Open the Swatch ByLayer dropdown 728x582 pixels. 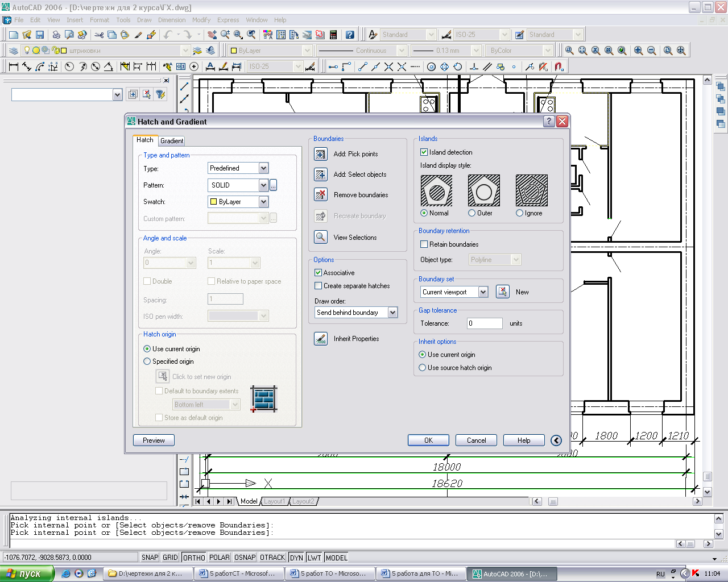tap(263, 202)
